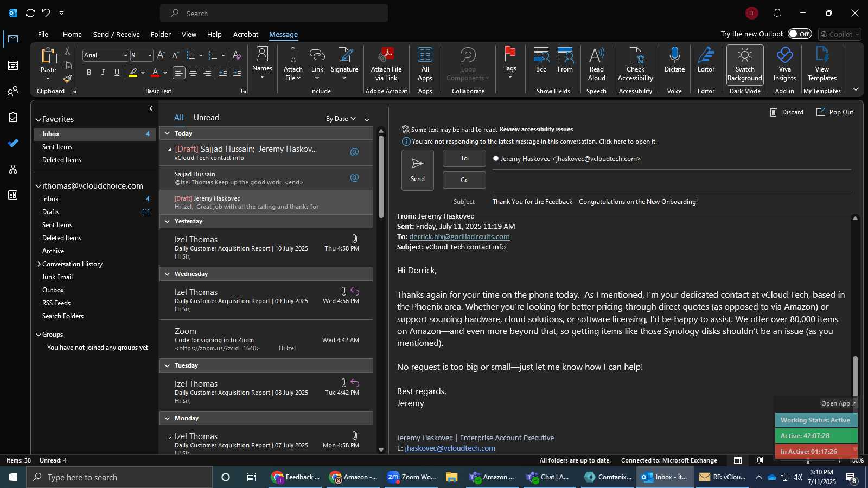
Task: Collapse the Wednesday message group
Action: click(167, 274)
